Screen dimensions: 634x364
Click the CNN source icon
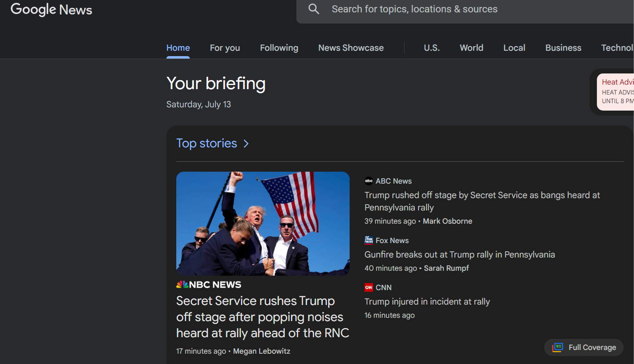(369, 287)
